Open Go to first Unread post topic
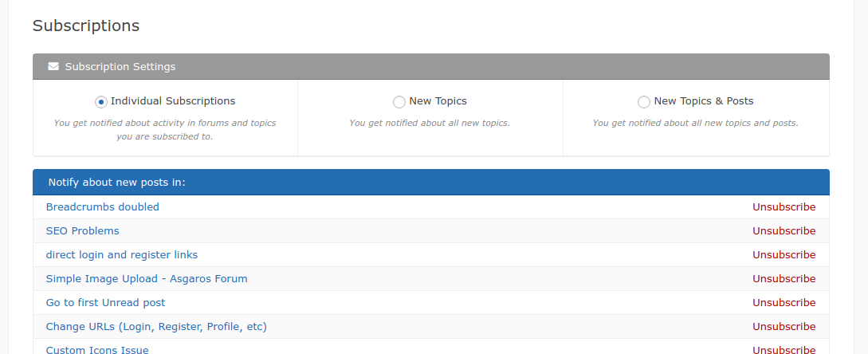 (105, 303)
